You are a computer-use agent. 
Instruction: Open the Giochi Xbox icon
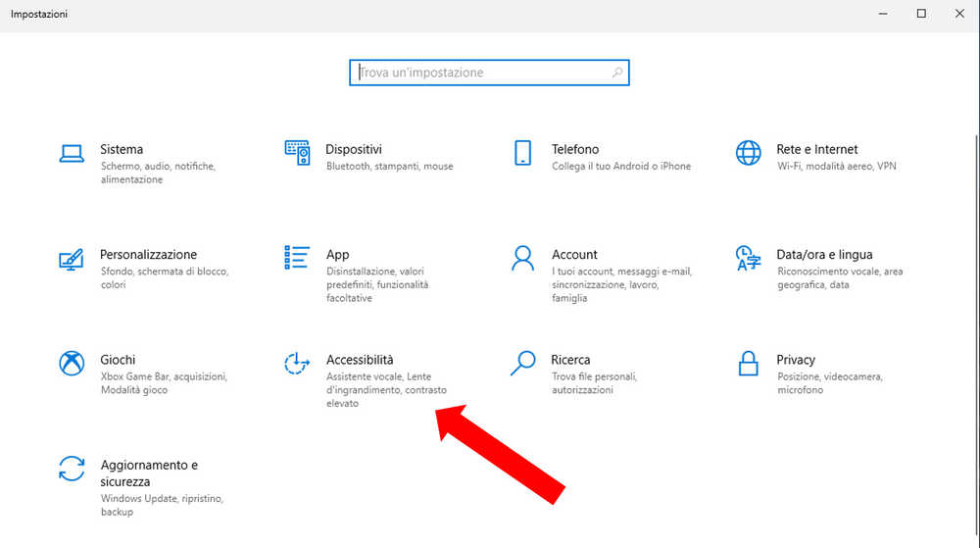71,364
